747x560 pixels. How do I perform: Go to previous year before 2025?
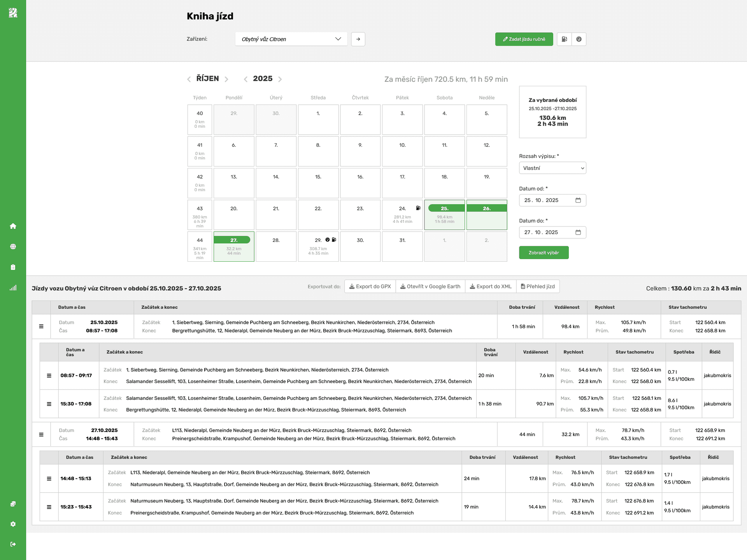click(x=245, y=79)
